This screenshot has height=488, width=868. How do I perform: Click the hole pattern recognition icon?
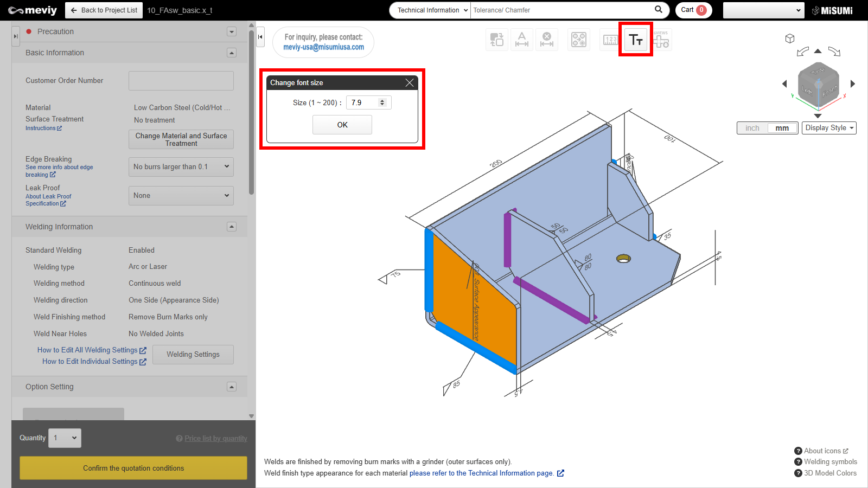[x=579, y=40]
